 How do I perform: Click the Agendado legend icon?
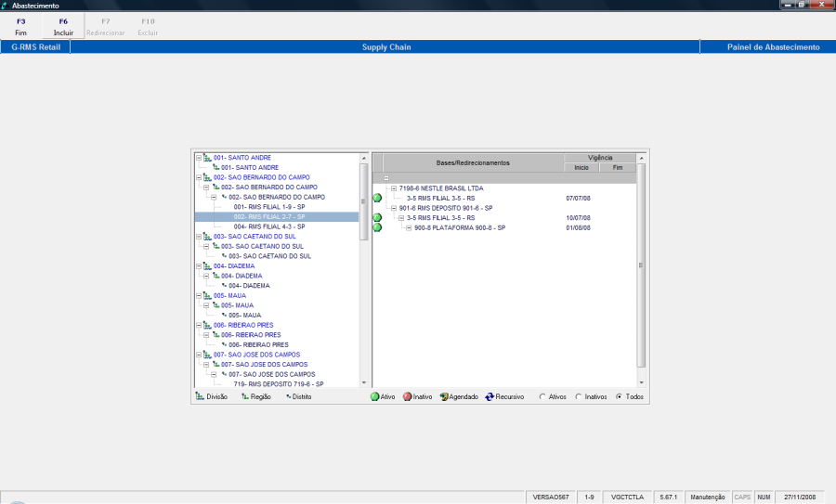tap(444, 397)
